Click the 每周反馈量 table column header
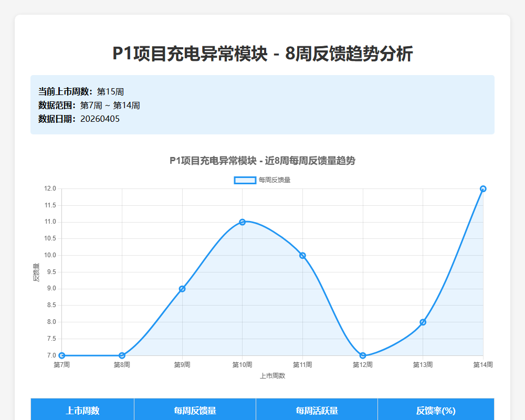The height and width of the screenshot is (420, 525). click(x=195, y=410)
